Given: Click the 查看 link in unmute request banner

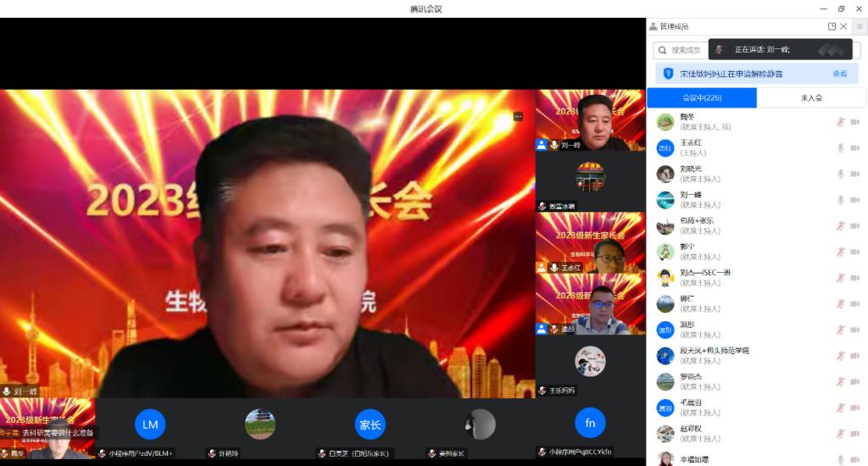Looking at the screenshot, I should tap(840, 74).
